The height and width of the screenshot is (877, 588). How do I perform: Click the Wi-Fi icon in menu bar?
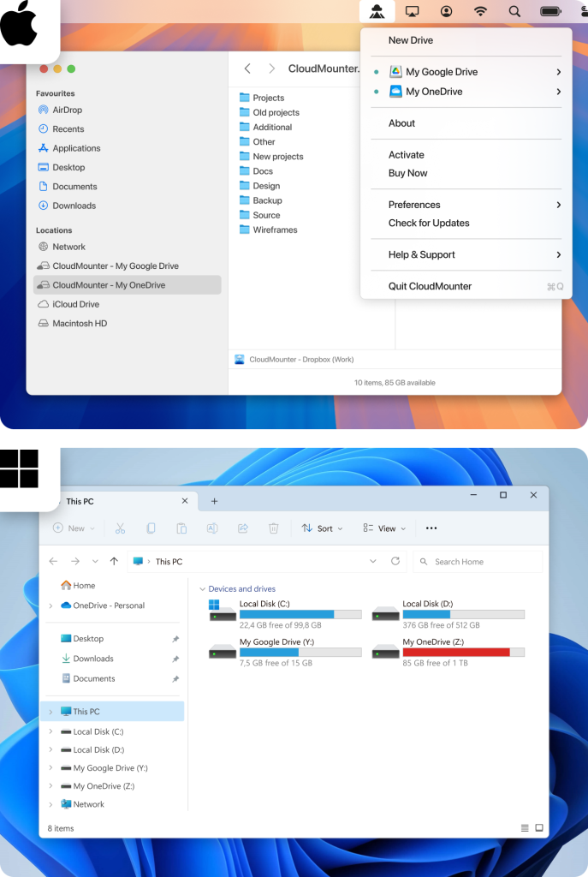480,11
